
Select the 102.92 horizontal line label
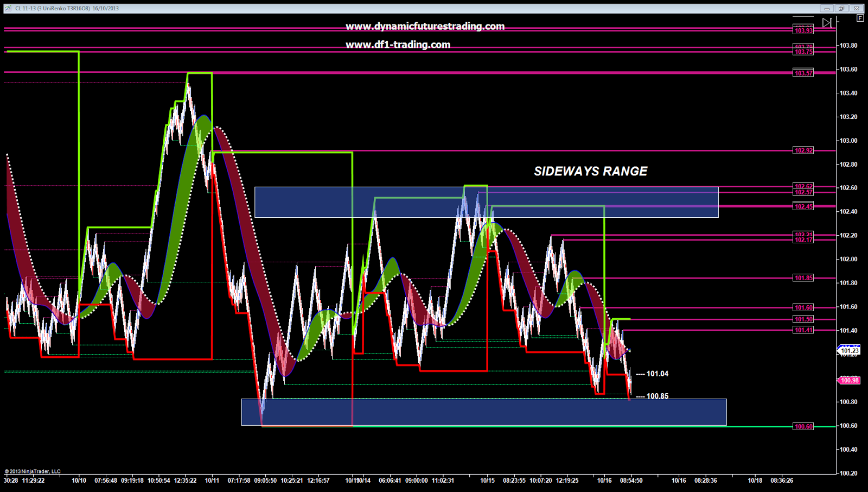(803, 150)
